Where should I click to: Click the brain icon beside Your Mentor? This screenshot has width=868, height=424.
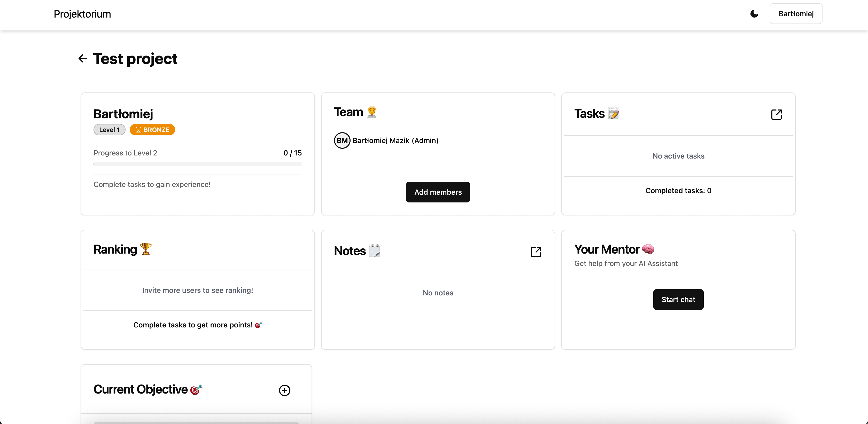click(648, 249)
